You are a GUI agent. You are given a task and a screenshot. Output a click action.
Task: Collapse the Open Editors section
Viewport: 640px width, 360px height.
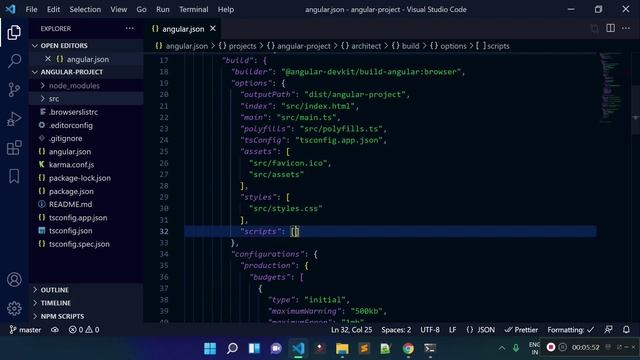86,46
